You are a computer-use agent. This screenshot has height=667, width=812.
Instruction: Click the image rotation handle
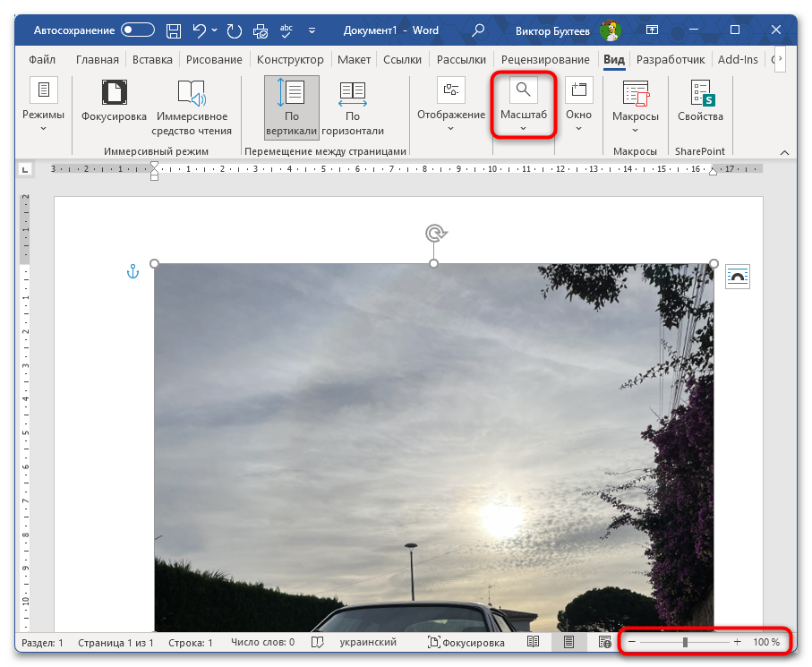[x=435, y=234]
